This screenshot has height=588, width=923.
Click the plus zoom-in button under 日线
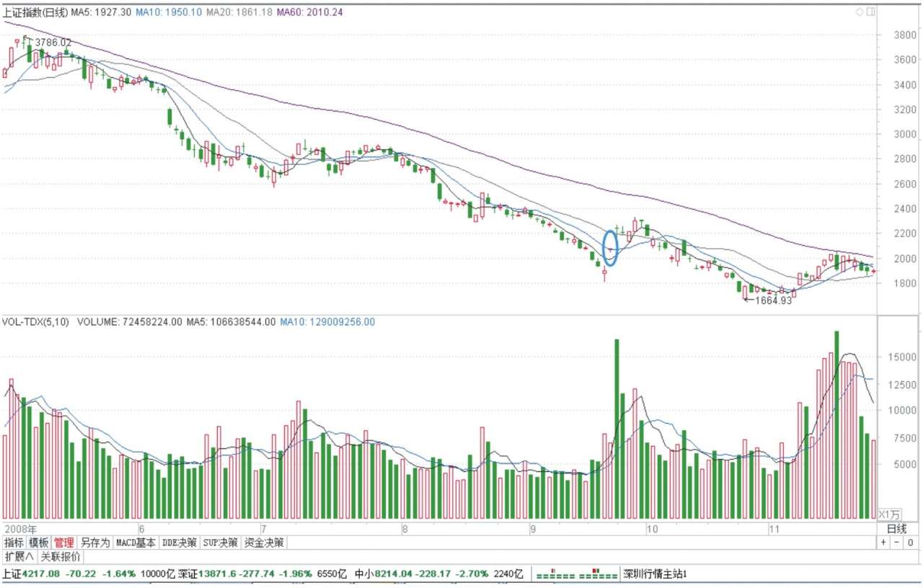click(884, 543)
